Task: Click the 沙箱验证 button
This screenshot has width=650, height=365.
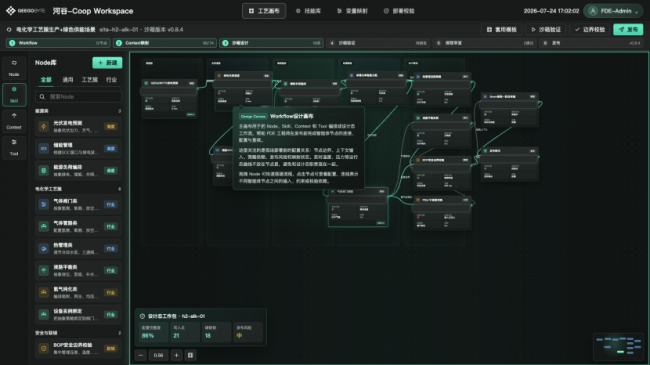Action: 546,29
